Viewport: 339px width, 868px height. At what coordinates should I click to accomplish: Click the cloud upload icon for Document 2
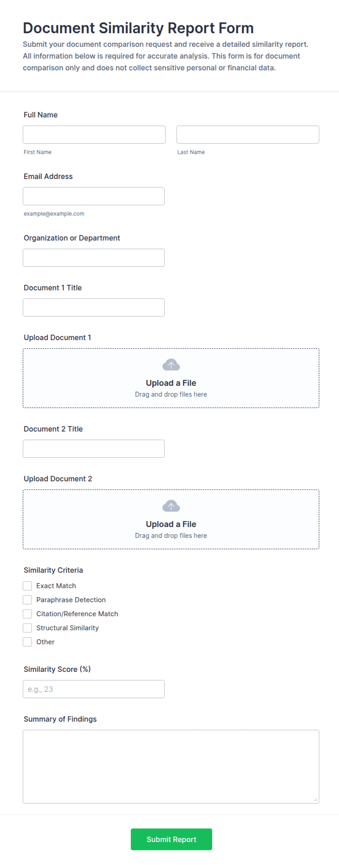point(171,506)
